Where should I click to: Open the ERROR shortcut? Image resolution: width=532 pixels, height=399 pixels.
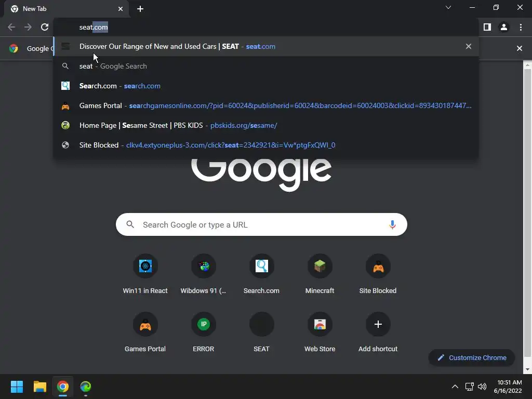pos(204,332)
